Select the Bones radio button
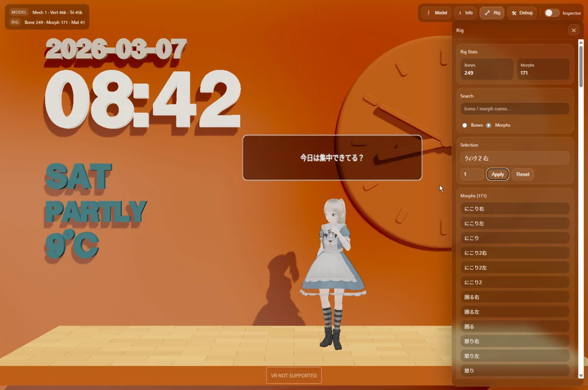588x390 pixels. point(465,125)
